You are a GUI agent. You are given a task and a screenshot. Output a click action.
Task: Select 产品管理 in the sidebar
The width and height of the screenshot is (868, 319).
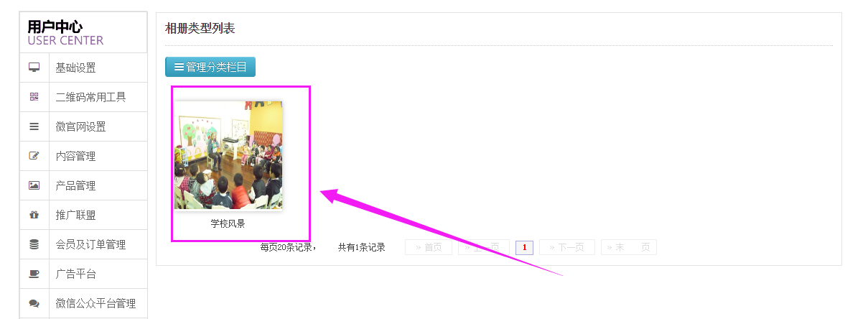76,185
